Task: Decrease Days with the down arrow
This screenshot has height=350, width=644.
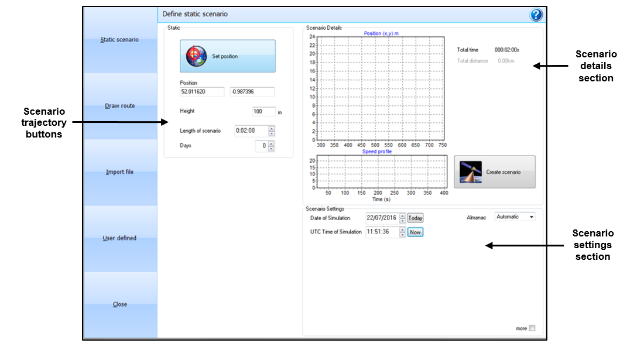Action: [x=271, y=148]
